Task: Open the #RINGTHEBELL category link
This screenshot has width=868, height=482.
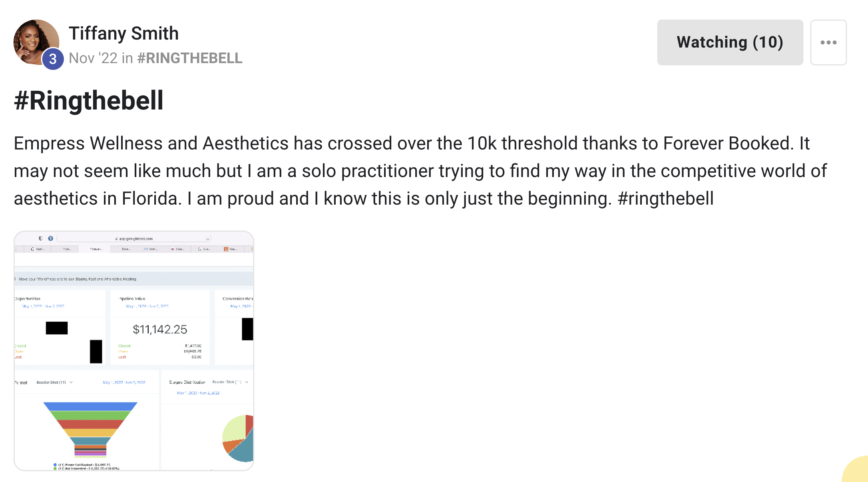Action: [189, 58]
